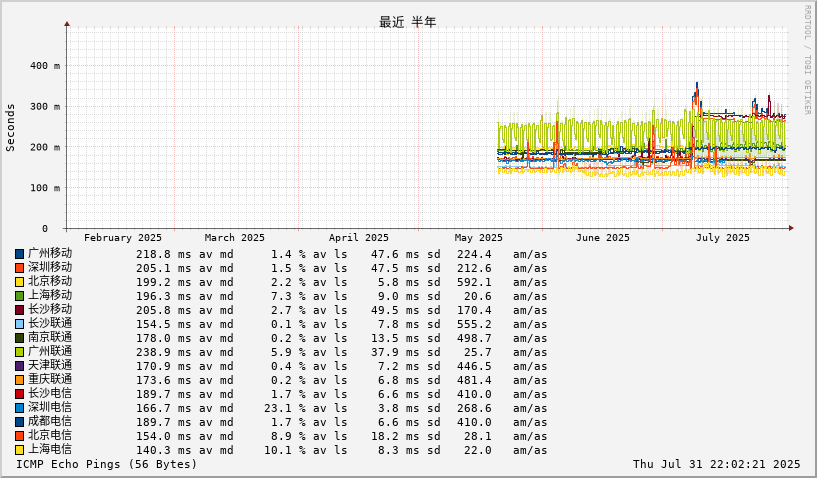Click the 广州移动 legend label
The width and height of the screenshot is (817, 478).
(50, 253)
